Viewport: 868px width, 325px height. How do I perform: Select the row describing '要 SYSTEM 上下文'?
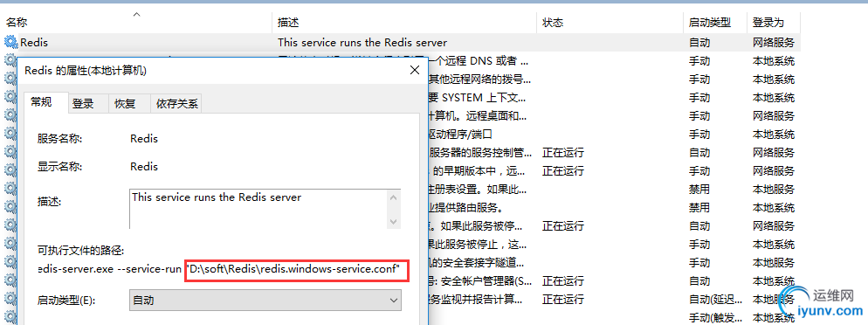click(477, 98)
